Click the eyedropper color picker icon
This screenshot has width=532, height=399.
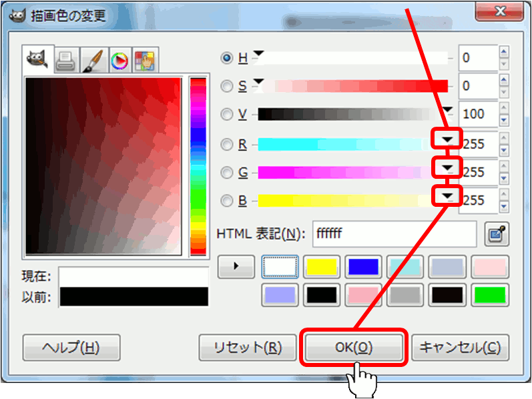click(x=495, y=234)
